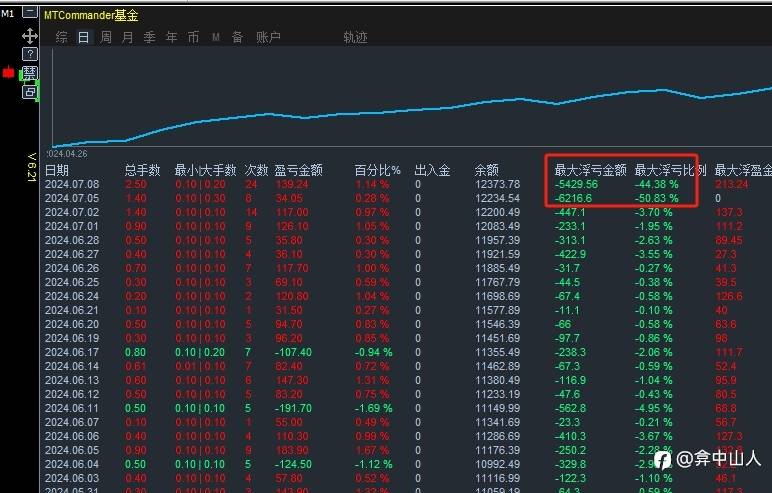
Task: Click the 盈亏金额 column header
Action: point(298,170)
